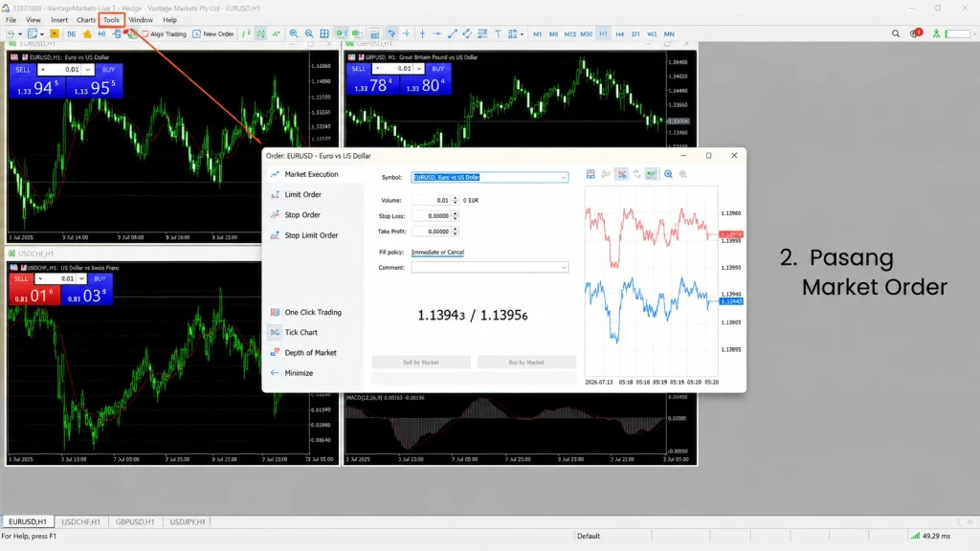Screen dimensions: 980x551
Task: Select the crosshair tool in toolbar
Action: coord(406,33)
